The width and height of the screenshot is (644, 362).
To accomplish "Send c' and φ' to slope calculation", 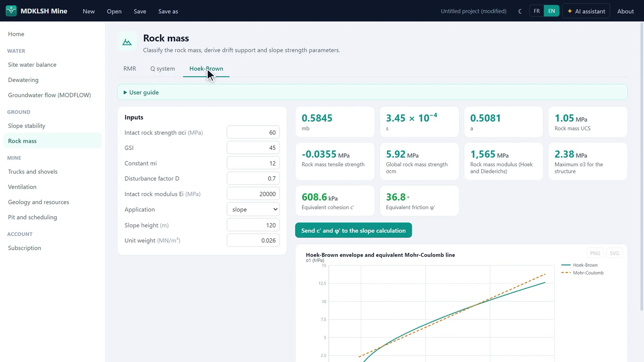I will (353, 230).
